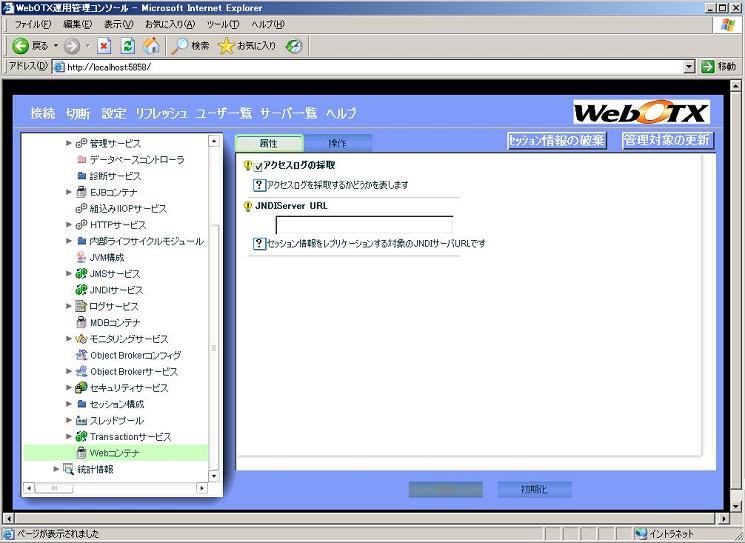The width and height of the screenshot is (745, 543).
Task: Click the IE Stop toolbar icon
Action: tap(104, 46)
